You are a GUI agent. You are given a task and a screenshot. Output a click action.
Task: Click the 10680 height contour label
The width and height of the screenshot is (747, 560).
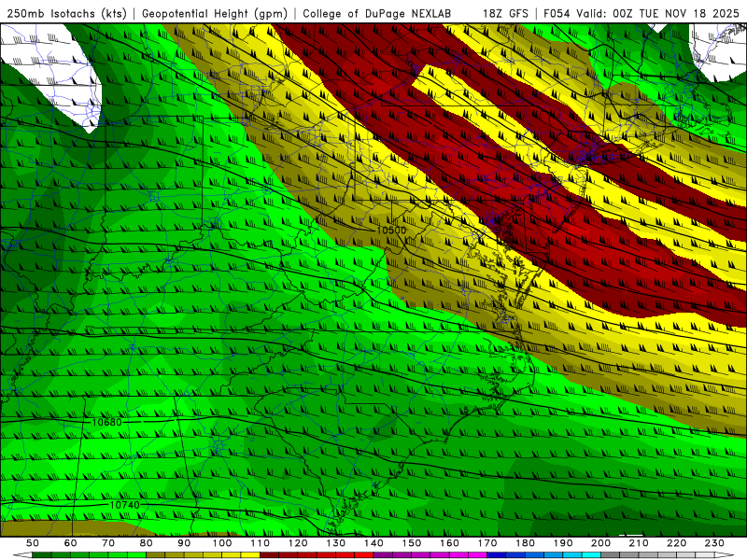pyautogui.click(x=106, y=422)
